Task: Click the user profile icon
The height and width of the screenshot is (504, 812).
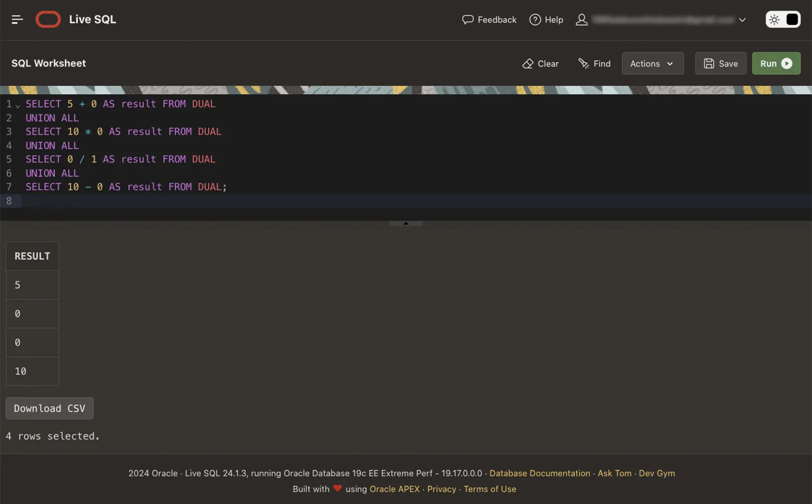Action: (581, 20)
